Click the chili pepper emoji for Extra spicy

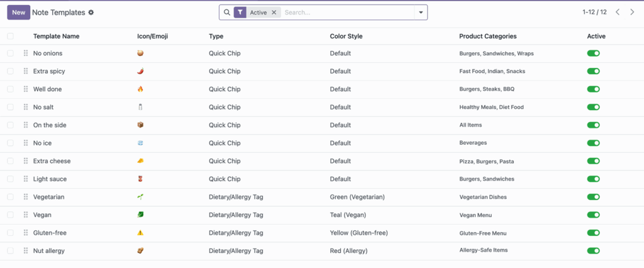coord(140,71)
